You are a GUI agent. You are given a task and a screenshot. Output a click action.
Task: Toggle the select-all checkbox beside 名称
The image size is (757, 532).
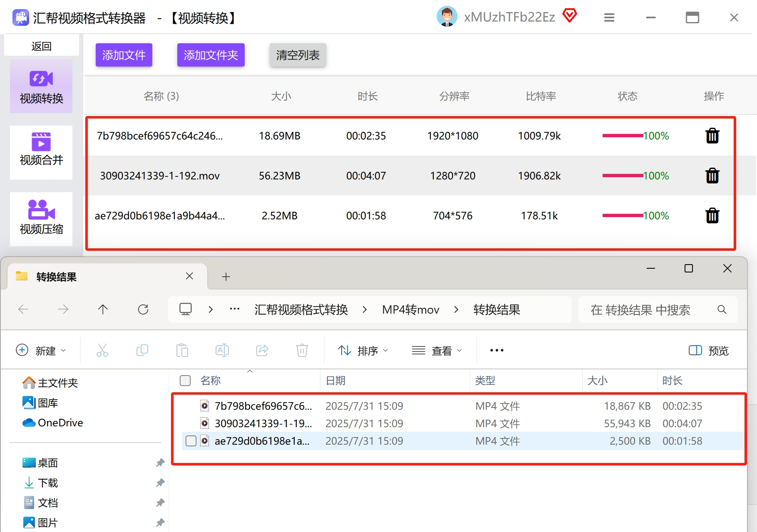[x=185, y=381]
